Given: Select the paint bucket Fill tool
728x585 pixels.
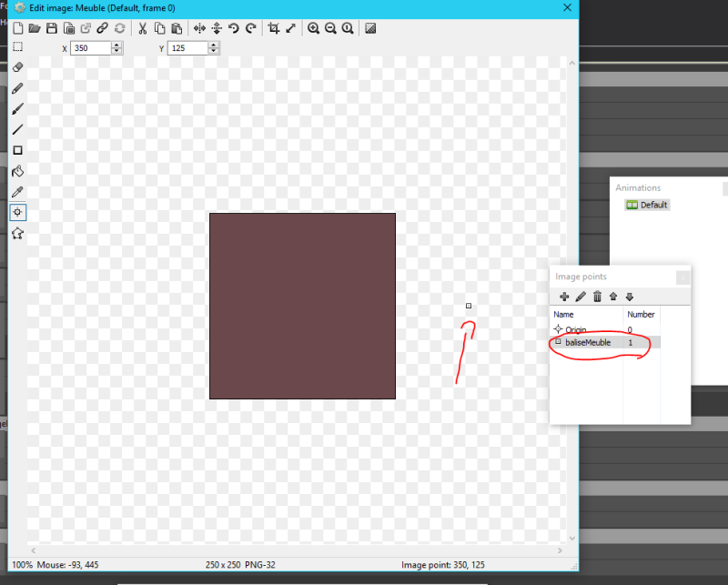Looking at the screenshot, I should [x=17, y=171].
